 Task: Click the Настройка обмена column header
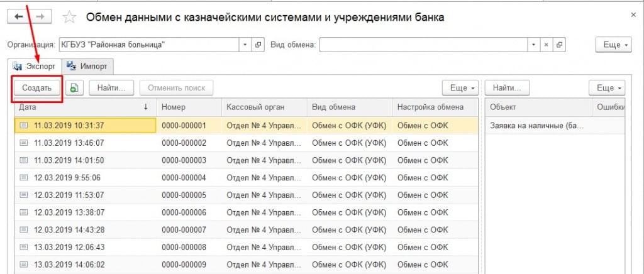[435, 107]
